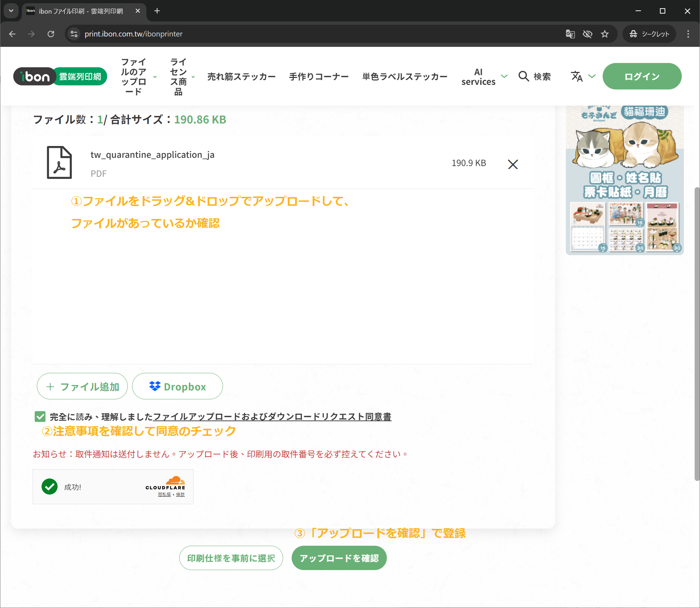Reload the page
Screen dimensions: 700x608
(51, 34)
